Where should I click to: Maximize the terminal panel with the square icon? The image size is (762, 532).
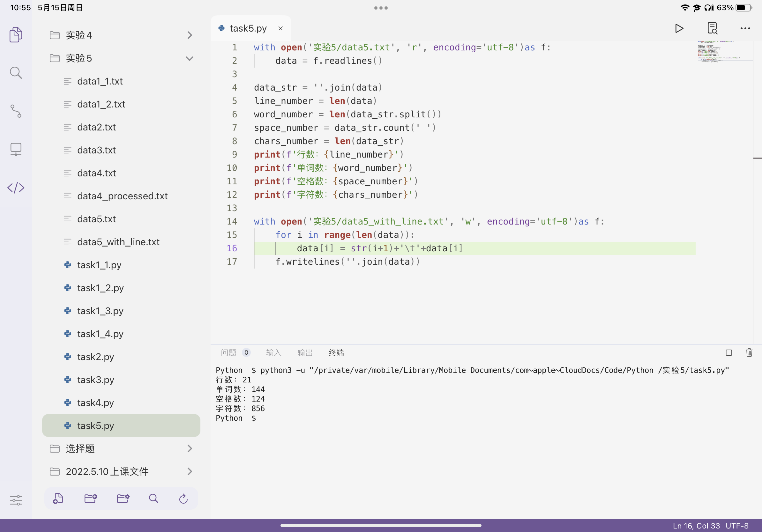tap(729, 352)
